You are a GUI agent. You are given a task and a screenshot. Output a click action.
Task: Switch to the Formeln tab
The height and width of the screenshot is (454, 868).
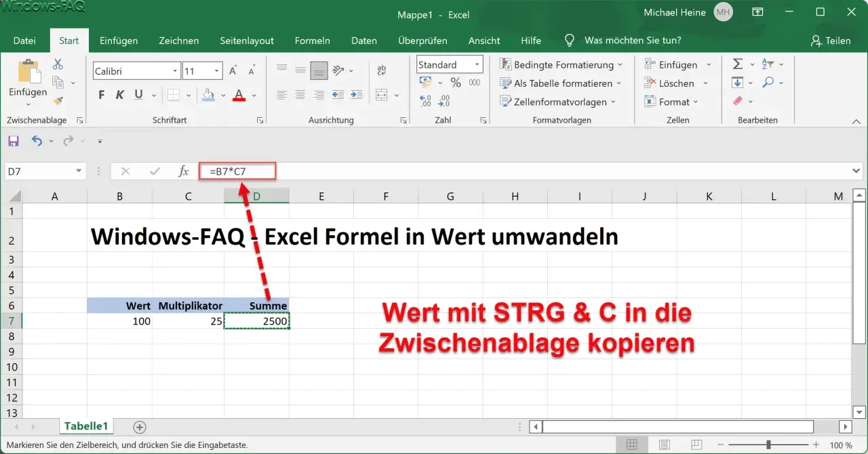point(313,41)
